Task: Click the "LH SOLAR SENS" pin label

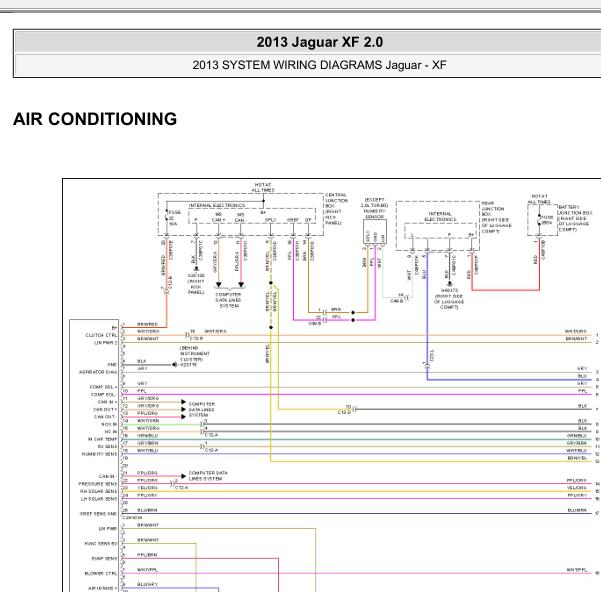Action: pyautogui.click(x=99, y=499)
